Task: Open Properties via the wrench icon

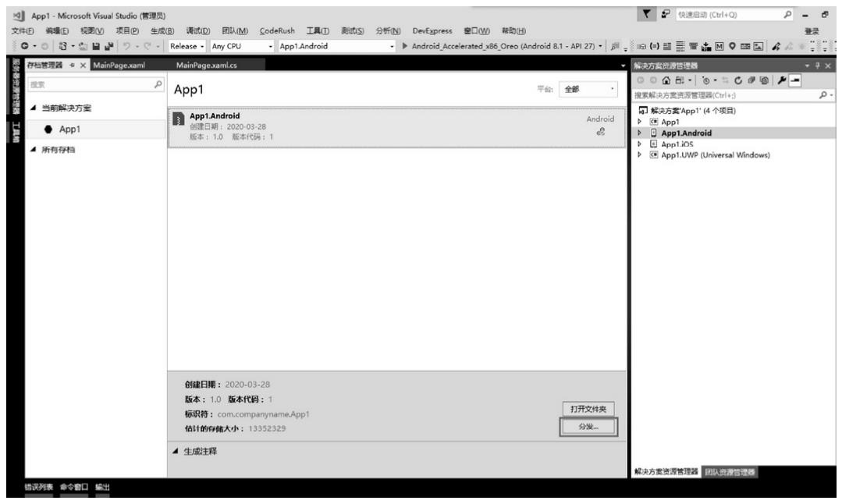Action: pyautogui.click(x=782, y=80)
